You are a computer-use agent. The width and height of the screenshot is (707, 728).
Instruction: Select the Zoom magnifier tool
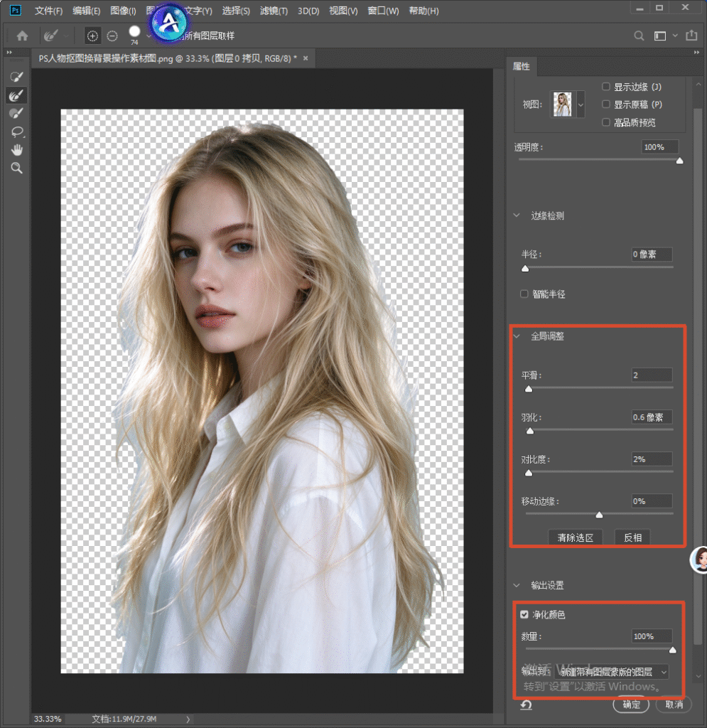(x=17, y=168)
